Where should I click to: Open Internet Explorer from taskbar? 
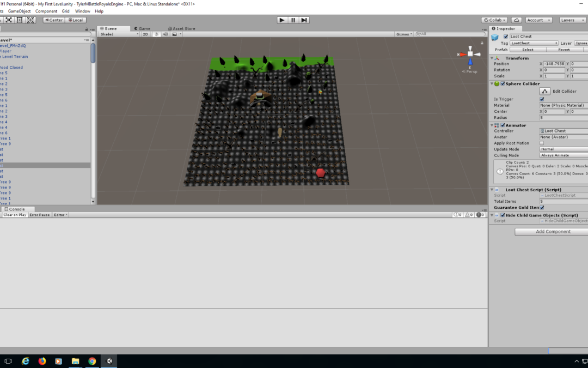[x=25, y=361]
